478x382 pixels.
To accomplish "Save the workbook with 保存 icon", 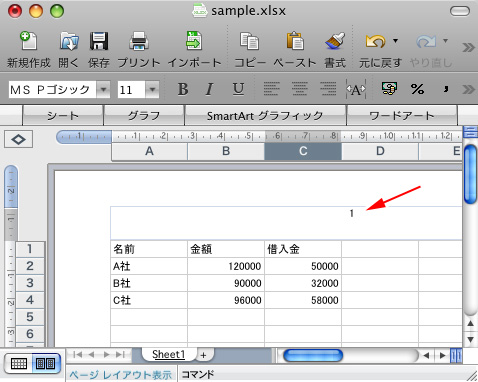I will [x=99, y=41].
